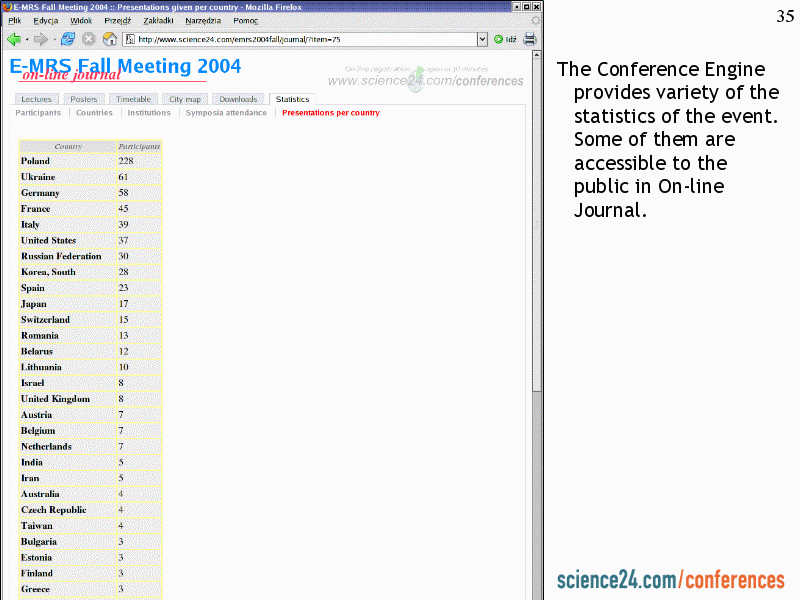The width and height of the screenshot is (800, 600).
Task: Open the URL history dropdown arrow
Action: (x=482, y=39)
